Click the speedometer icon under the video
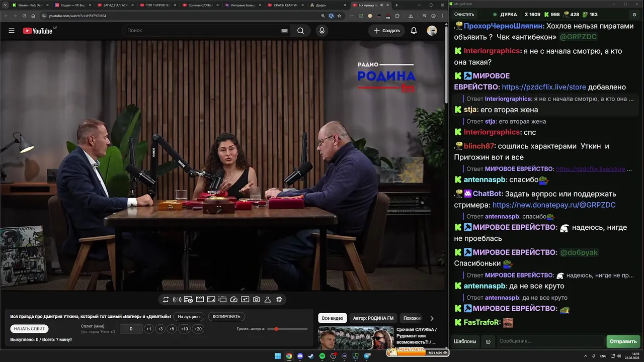644x362 pixels. pos(233,299)
